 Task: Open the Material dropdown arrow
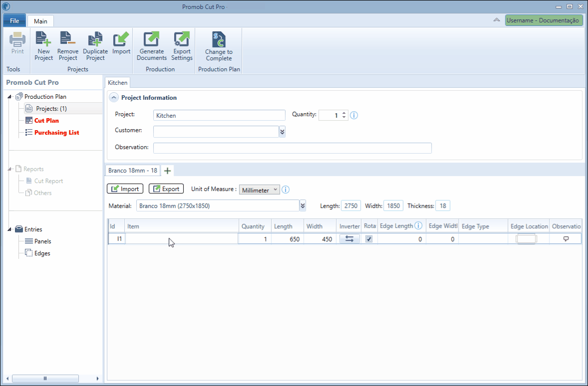[302, 205]
